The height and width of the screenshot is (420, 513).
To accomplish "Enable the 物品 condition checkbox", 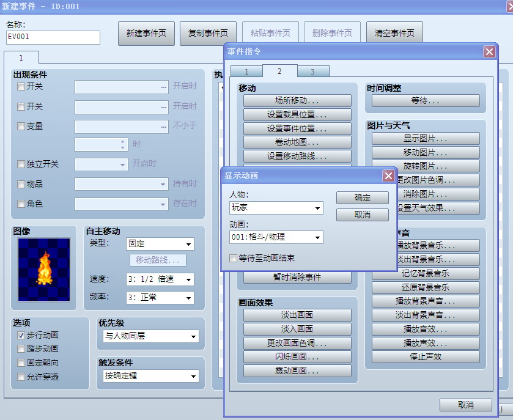I will point(21,184).
